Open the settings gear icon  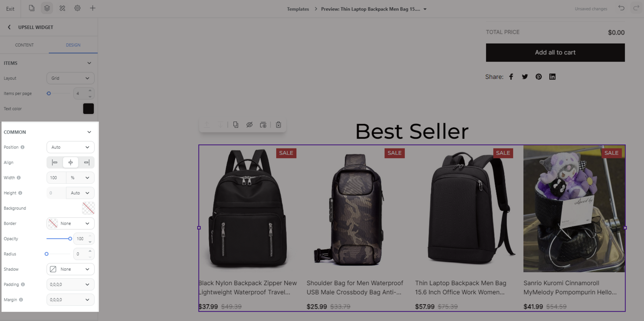click(77, 8)
